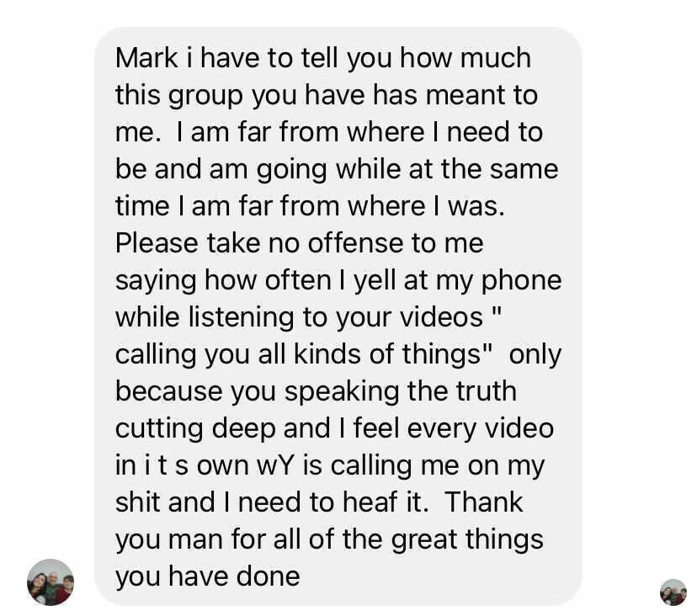Image resolution: width=697 pixels, height=616 pixels.
Task: Select the gray message bubble from Mark's group member
Action: (x=338, y=316)
